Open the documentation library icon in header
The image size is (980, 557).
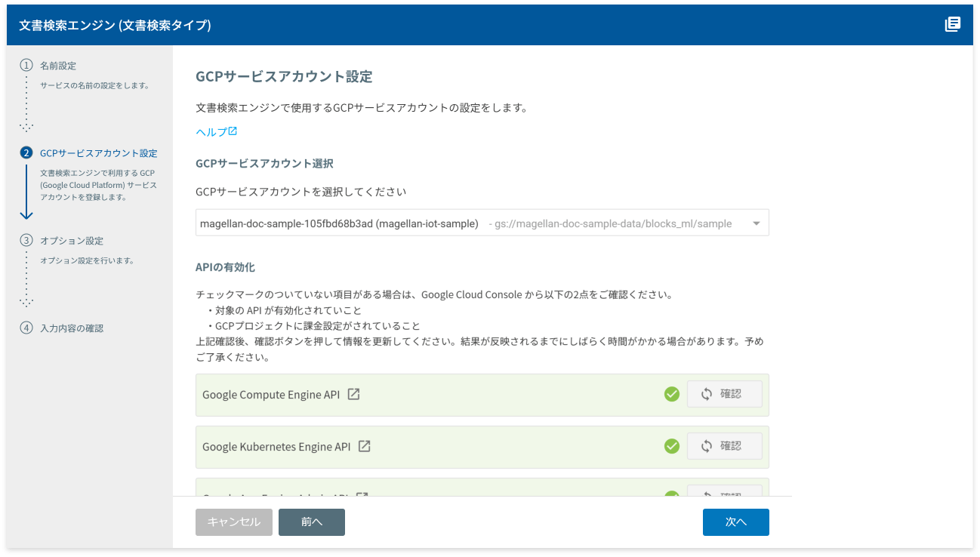coord(953,24)
